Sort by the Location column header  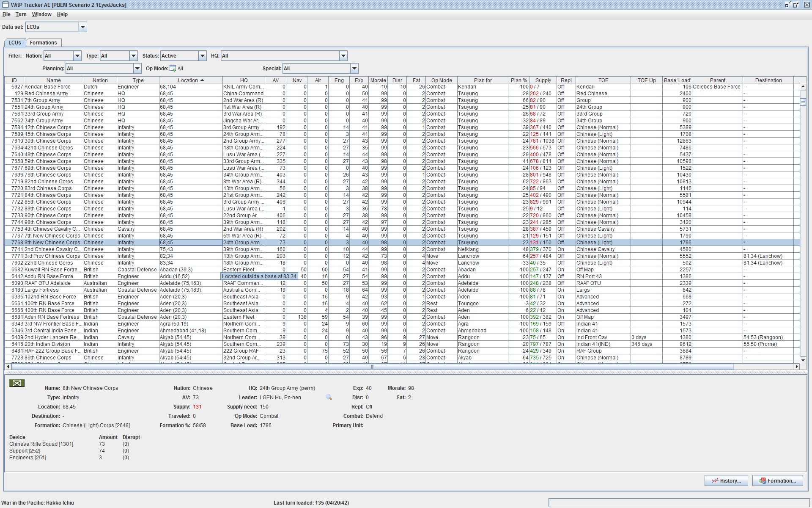click(191, 80)
